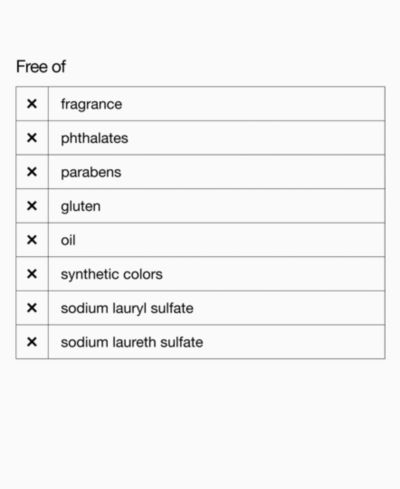Click the X icon beside sodium lauryl sulfate
The width and height of the screenshot is (400, 489).
point(32,308)
